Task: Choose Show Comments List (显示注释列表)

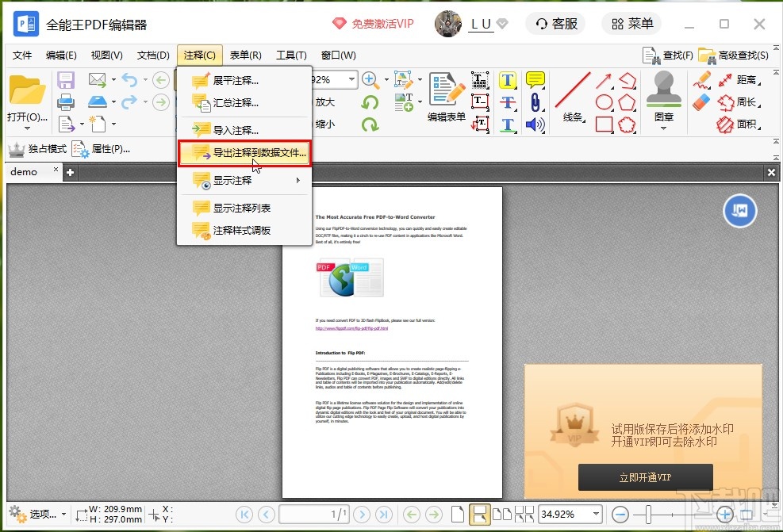Action: [x=244, y=208]
